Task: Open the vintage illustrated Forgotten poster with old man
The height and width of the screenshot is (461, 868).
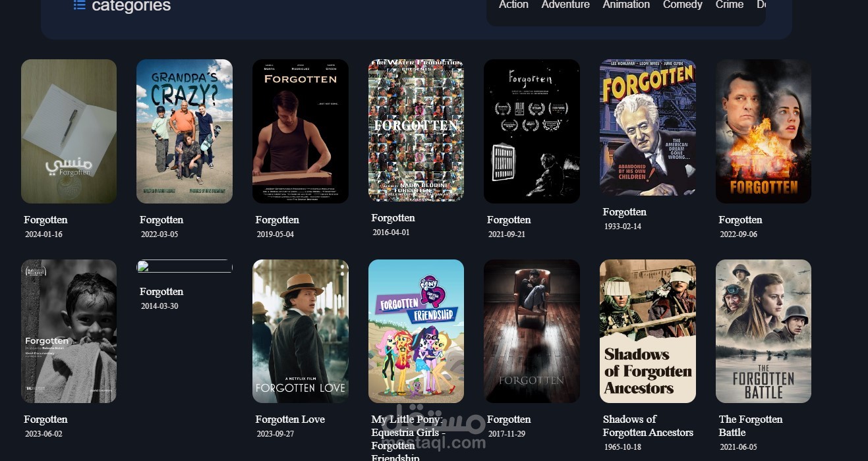Action: [x=648, y=128]
